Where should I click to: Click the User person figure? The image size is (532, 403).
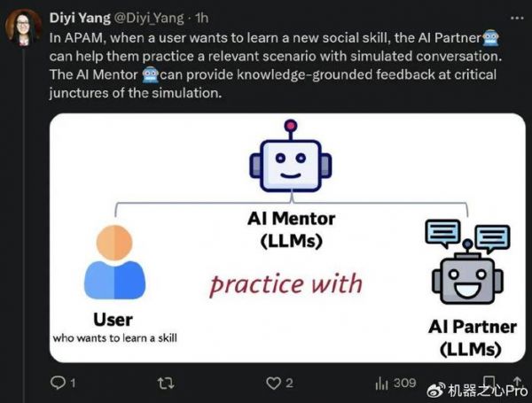(x=114, y=262)
